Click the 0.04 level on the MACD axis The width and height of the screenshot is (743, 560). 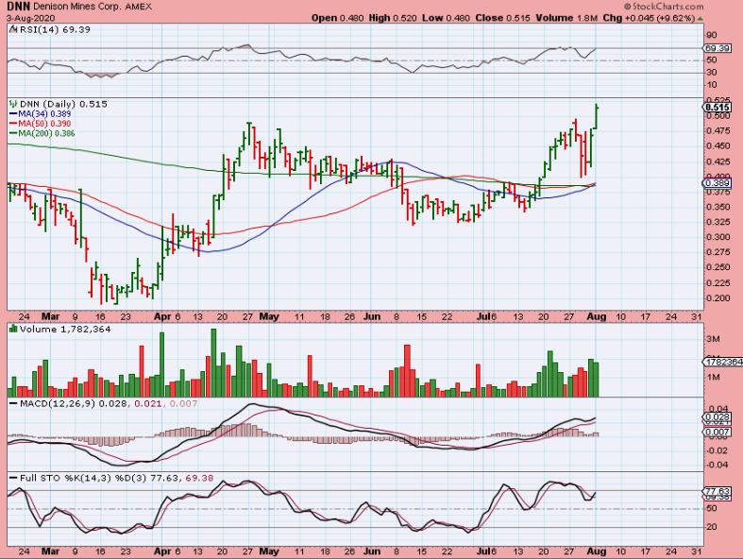coord(717,409)
